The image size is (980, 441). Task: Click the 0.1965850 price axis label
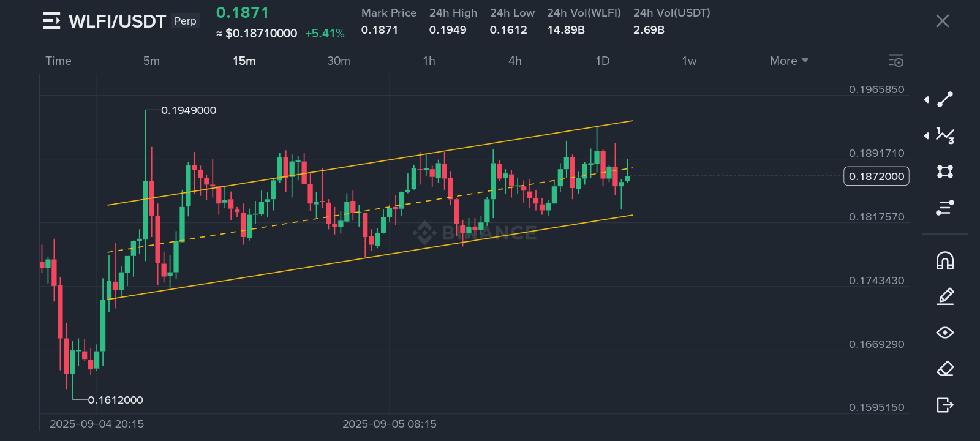coord(876,89)
